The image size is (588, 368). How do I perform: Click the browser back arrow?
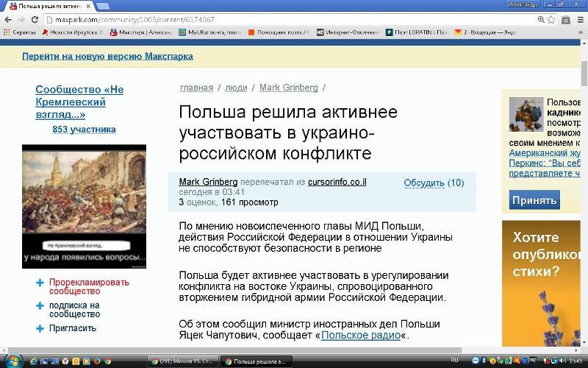click(x=8, y=20)
